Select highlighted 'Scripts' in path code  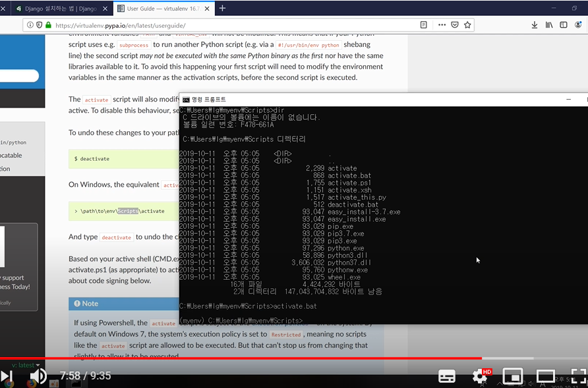click(x=128, y=211)
